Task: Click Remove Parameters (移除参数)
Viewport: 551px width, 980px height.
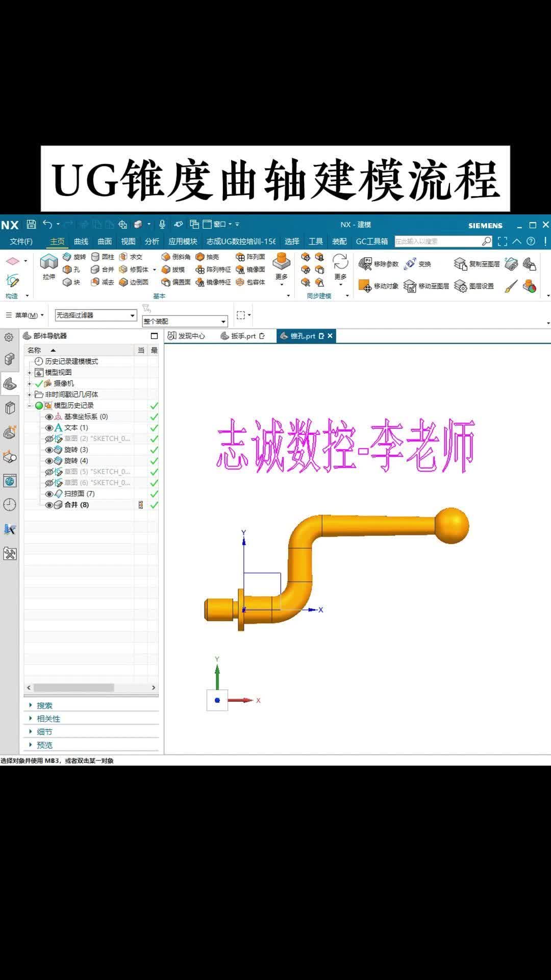Action: point(379,264)
